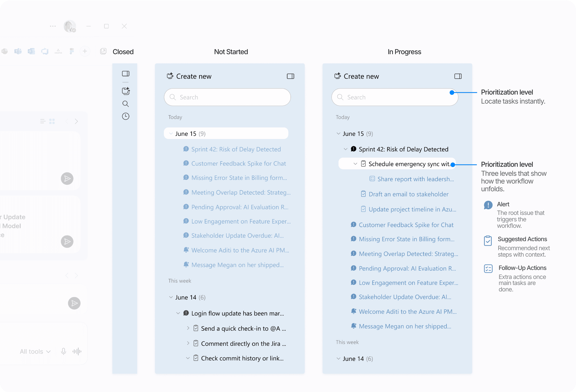Select Draft an email to stakeholder task
Viewport: 576px width, 392px height.
(x=408, y=194)
